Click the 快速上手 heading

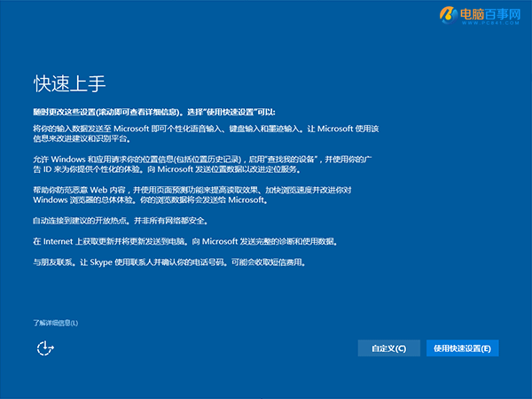click(69, 83)
